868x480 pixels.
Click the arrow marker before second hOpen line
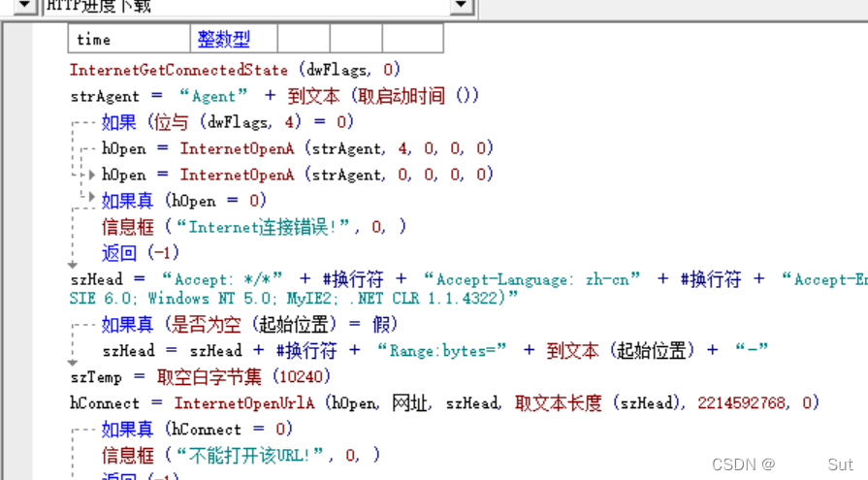point(92,175)
